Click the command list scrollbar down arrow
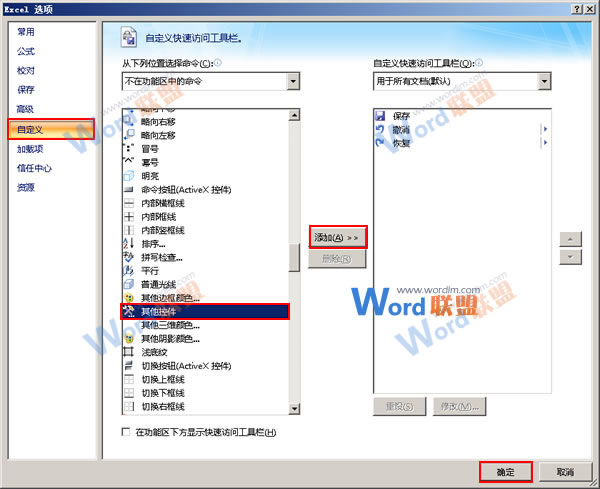This screenshot has width=600, height=489. click(294, 409)
